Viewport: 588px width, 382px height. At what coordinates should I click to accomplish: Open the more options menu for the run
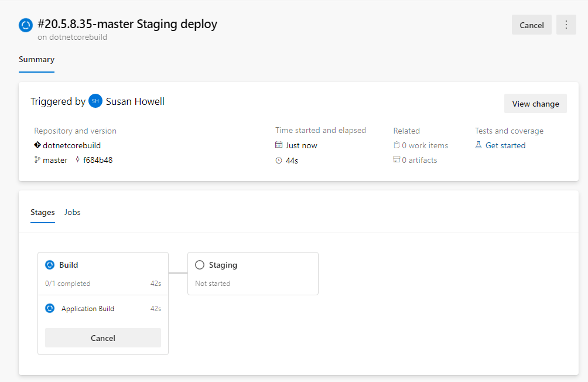pos(566,25)
